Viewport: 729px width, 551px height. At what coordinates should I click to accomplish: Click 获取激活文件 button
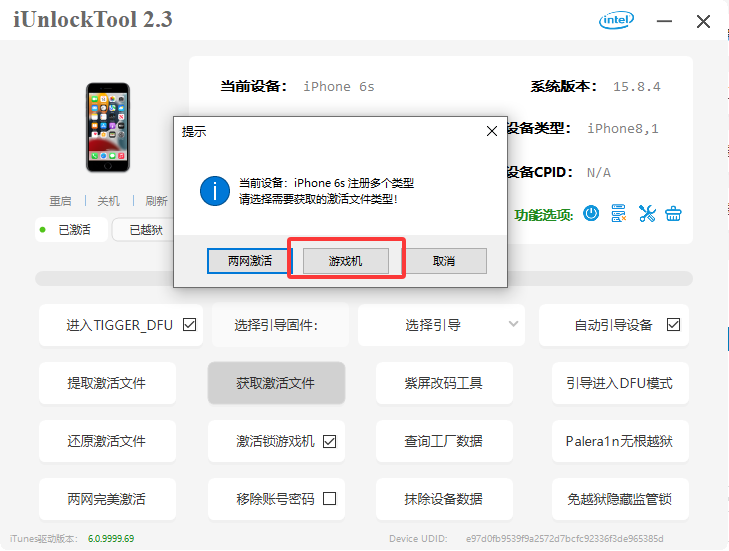(x=276, y=383)
